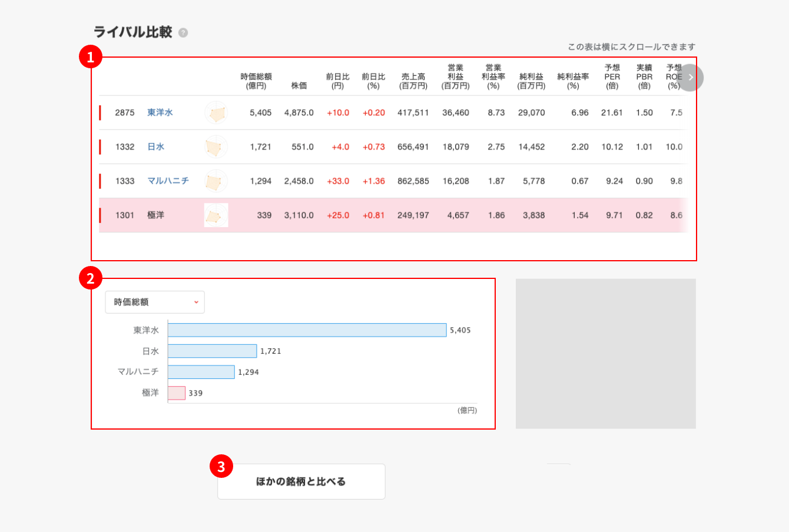Click the 営業利益率 column header

point(493,77)
